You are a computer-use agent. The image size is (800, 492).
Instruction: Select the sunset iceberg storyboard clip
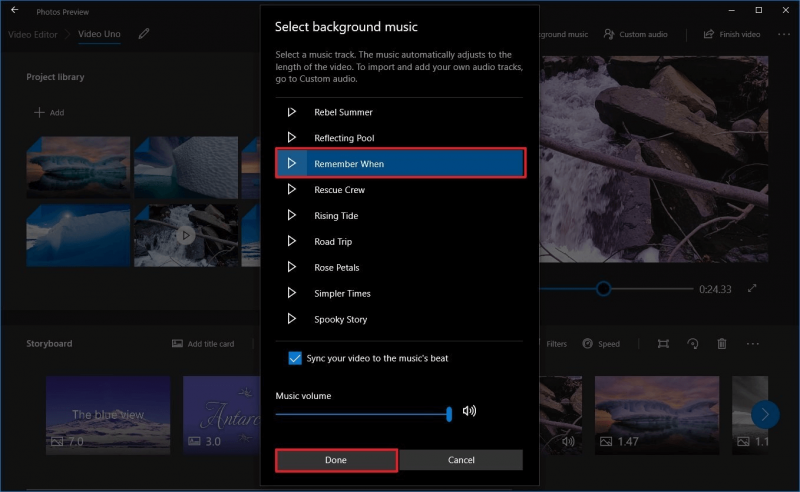point(656,413)
